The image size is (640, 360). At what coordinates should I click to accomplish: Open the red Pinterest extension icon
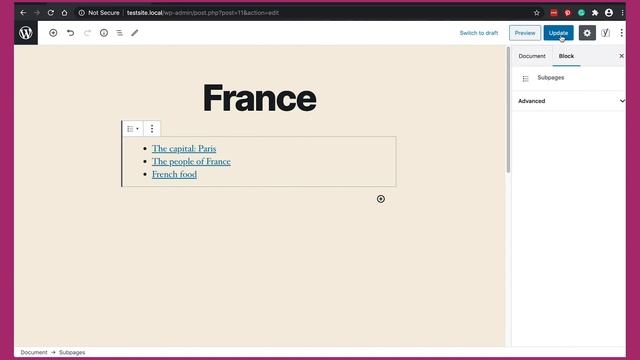(567, 13)
